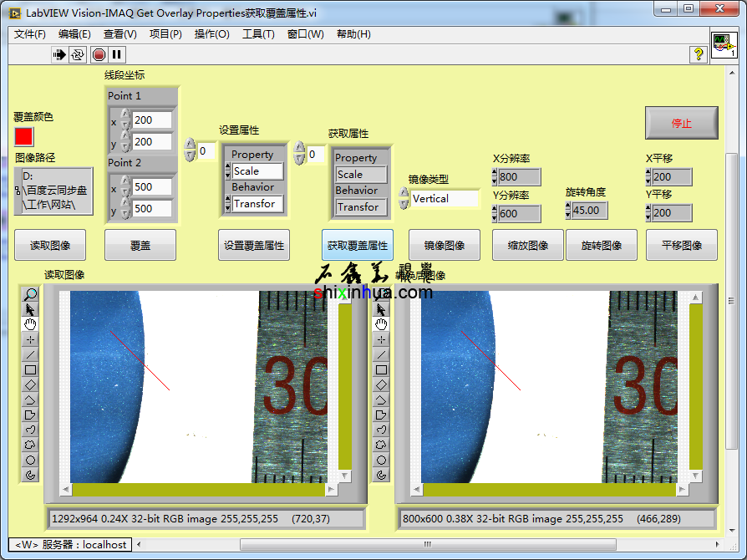
Task: Open the Property Scale ring under 设置属性
Action: 257,171
